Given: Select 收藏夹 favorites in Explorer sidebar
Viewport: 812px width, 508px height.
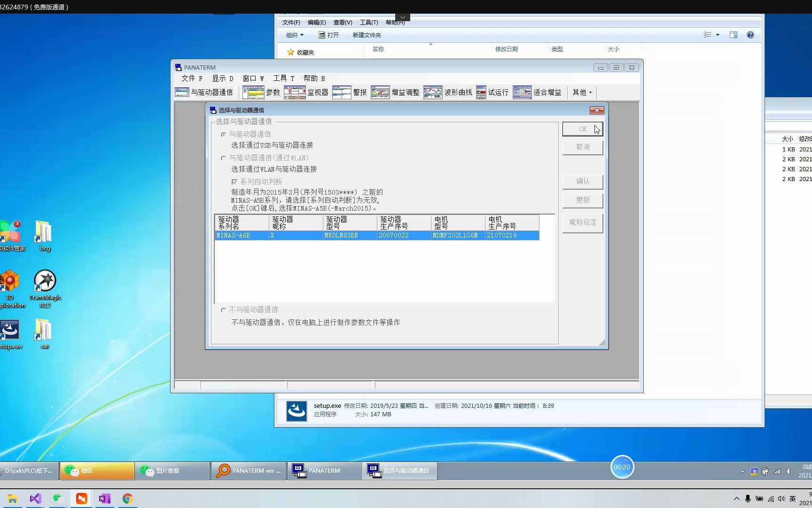Looking at the screenshot, I should (x=300, y=52).
